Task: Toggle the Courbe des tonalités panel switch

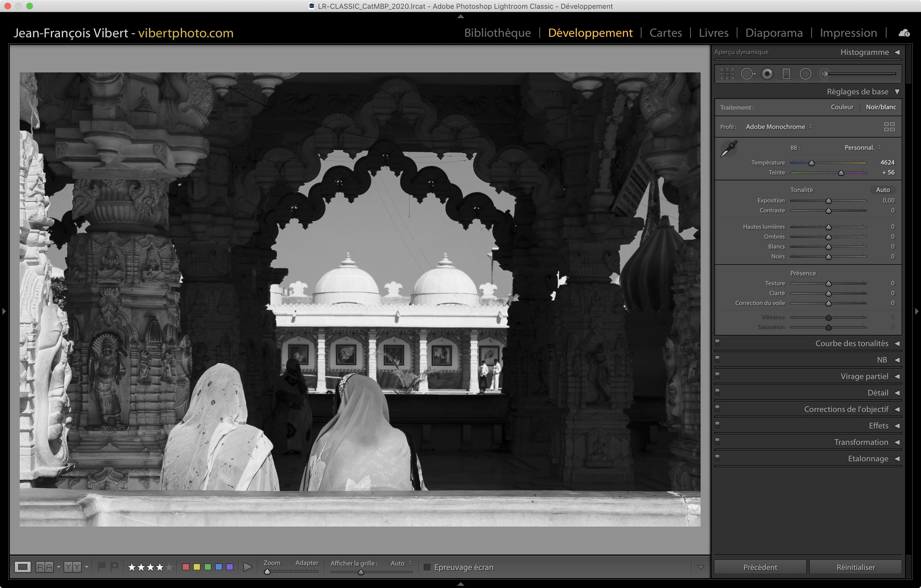Action: [x=718, y=342]
